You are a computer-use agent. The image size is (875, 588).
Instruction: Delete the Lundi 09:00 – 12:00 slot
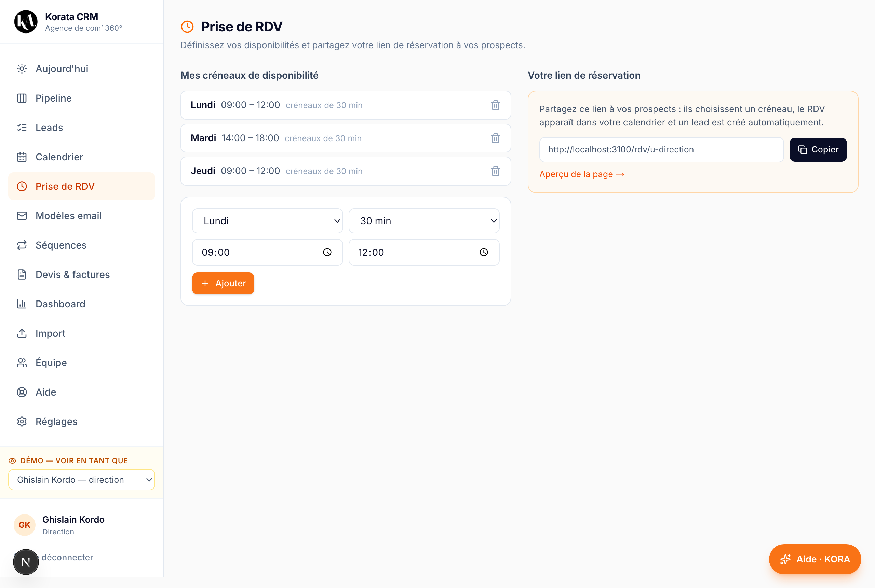coord(495,105)
